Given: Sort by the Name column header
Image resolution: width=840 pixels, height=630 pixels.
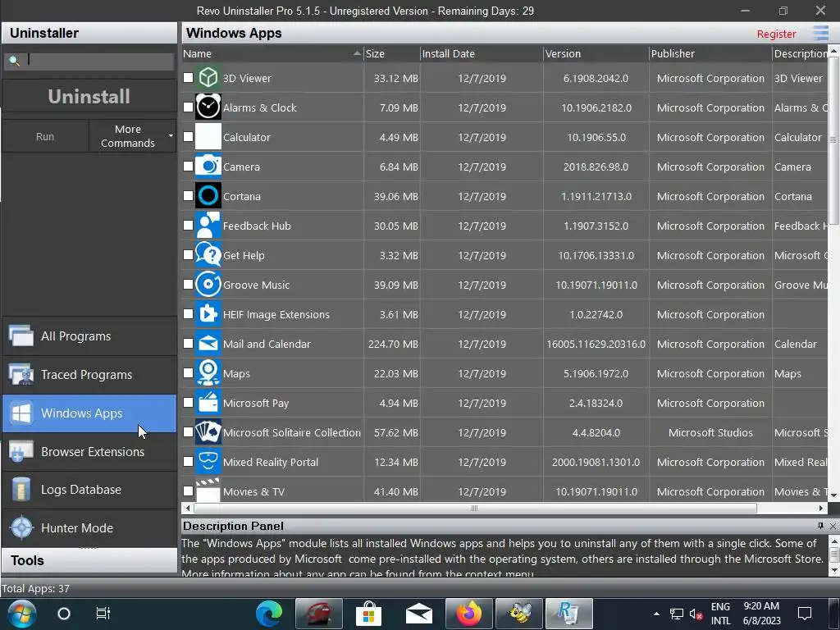Looking at the screenshot, I should [272, 53].
